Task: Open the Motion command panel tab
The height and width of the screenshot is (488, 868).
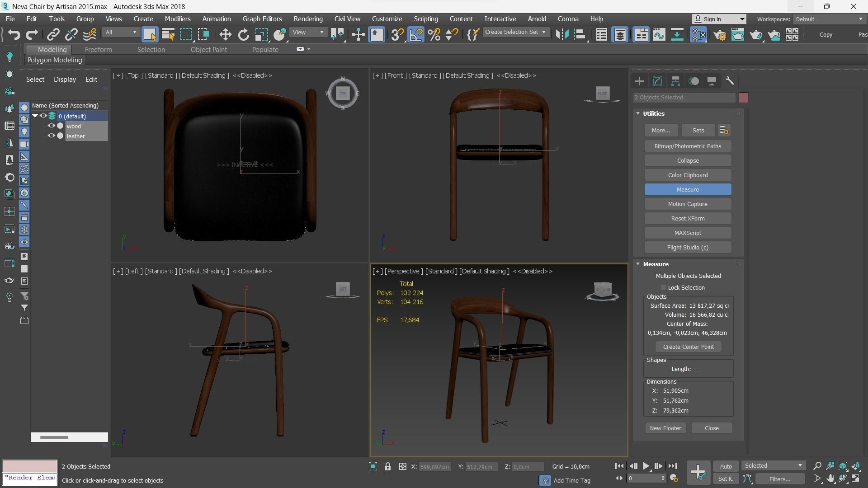Action: pyautogui.click(x=693, y=81)
